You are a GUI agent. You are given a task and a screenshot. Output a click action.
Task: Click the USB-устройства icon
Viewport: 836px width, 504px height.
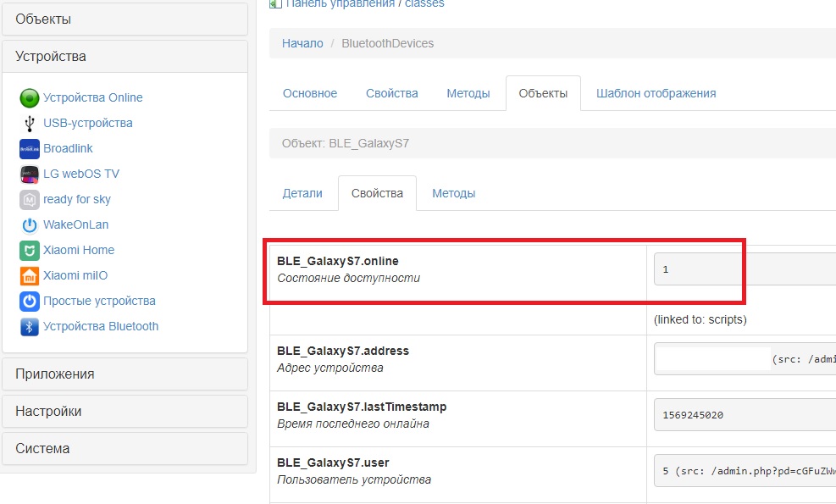pyautogui.click(x=30, y=124)
